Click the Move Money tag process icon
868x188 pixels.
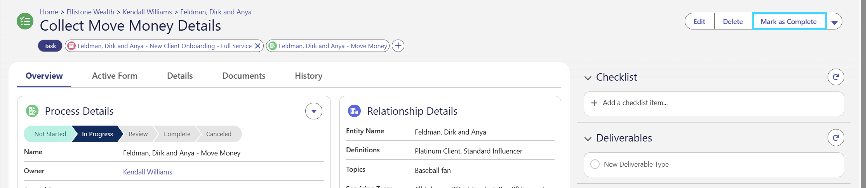273,46
